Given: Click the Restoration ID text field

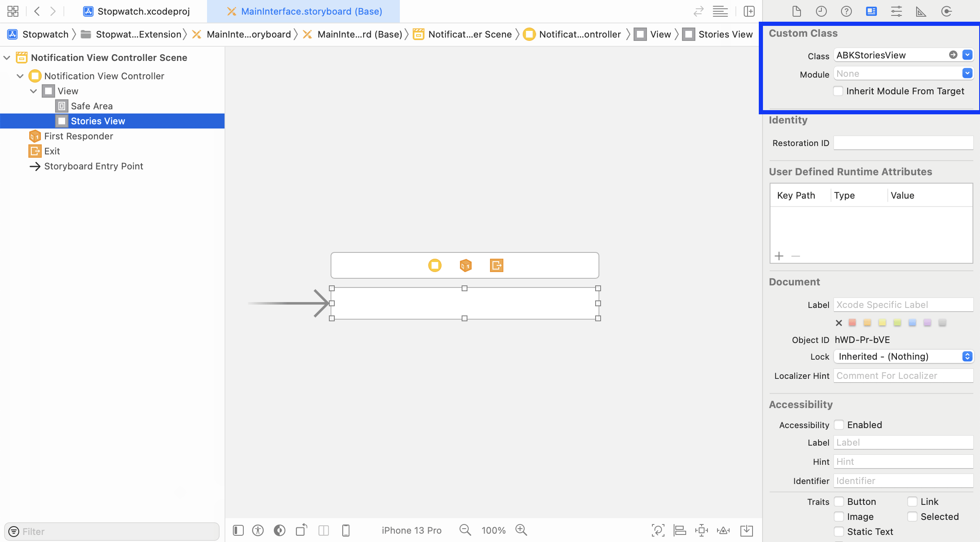Looking at the screenshot, I should tap(903, 143).
